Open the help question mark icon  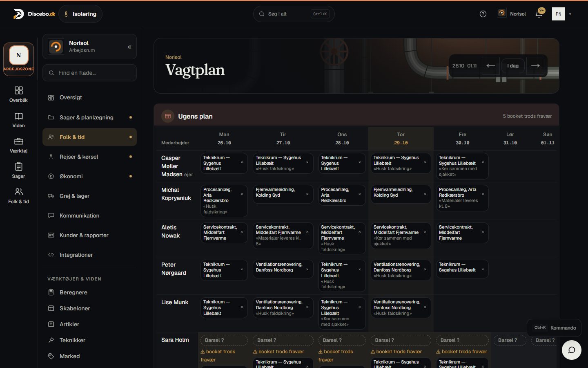[x=483, y=14]
